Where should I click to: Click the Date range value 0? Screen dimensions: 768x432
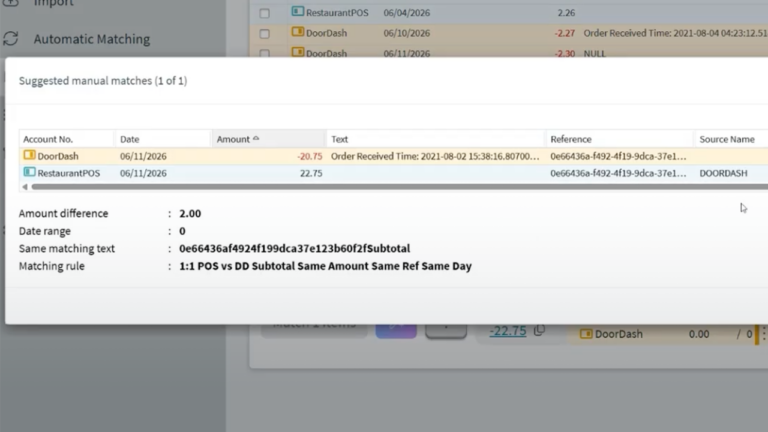pyautogui.click(x=182, y=231)
